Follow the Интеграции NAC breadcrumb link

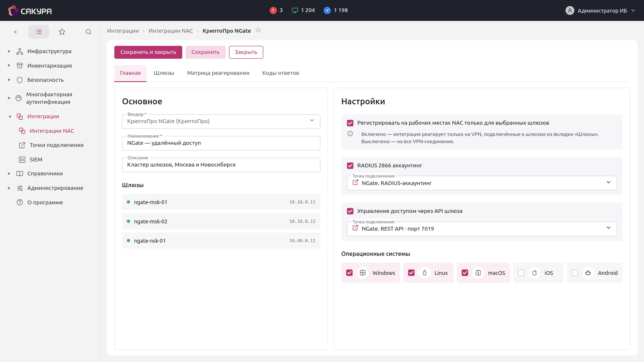click(171, 31)
